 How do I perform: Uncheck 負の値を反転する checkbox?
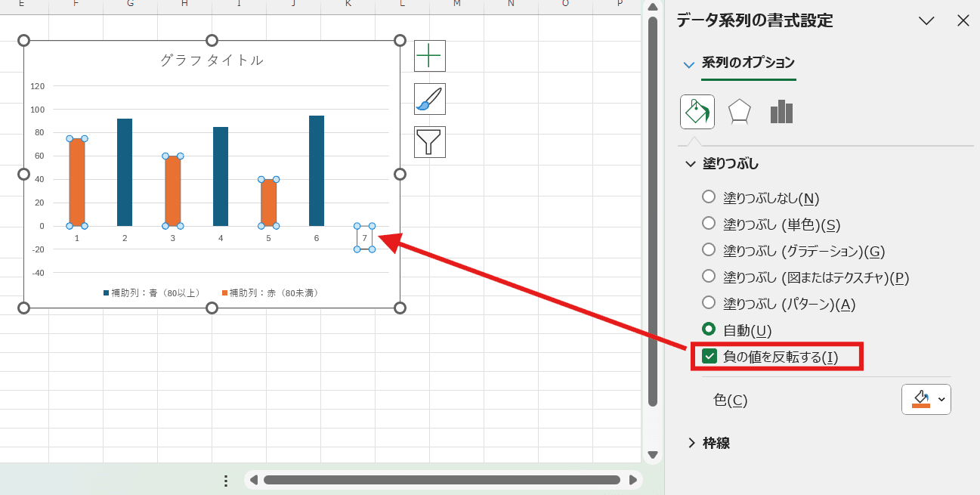pos(709,357)
